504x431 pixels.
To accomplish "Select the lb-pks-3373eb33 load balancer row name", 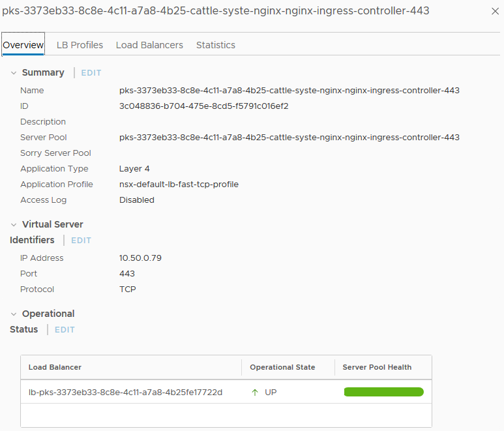I will tap(125, 393).
